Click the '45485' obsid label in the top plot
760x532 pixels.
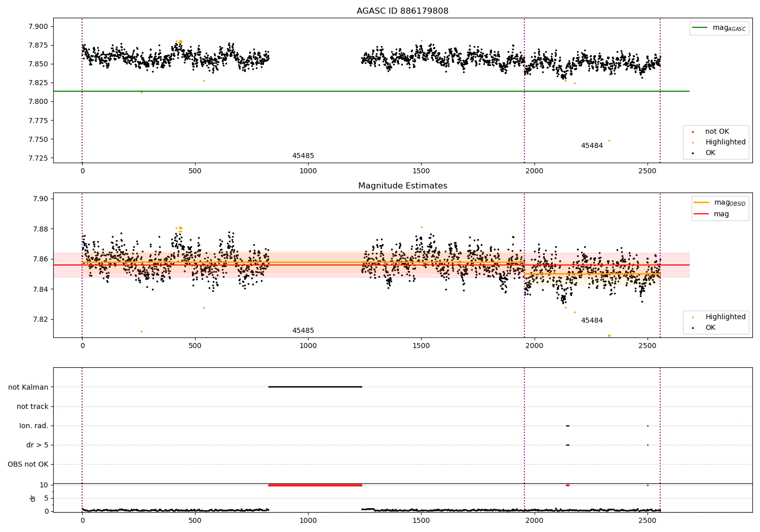303,156
